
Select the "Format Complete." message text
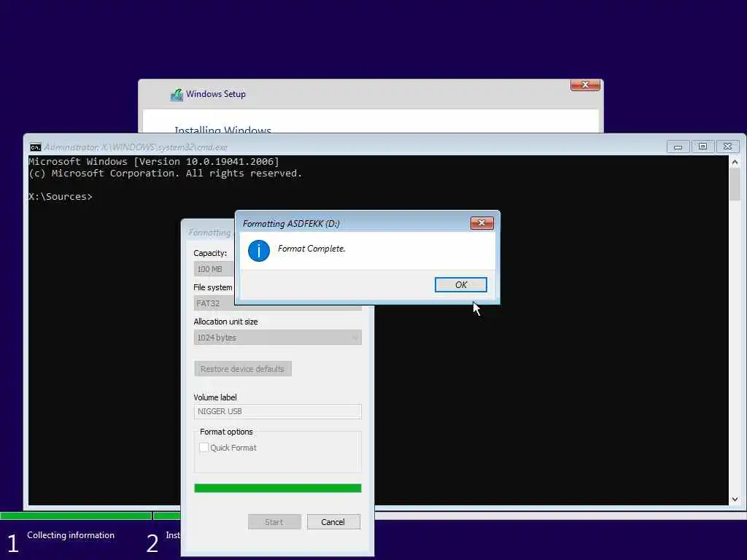311,249
